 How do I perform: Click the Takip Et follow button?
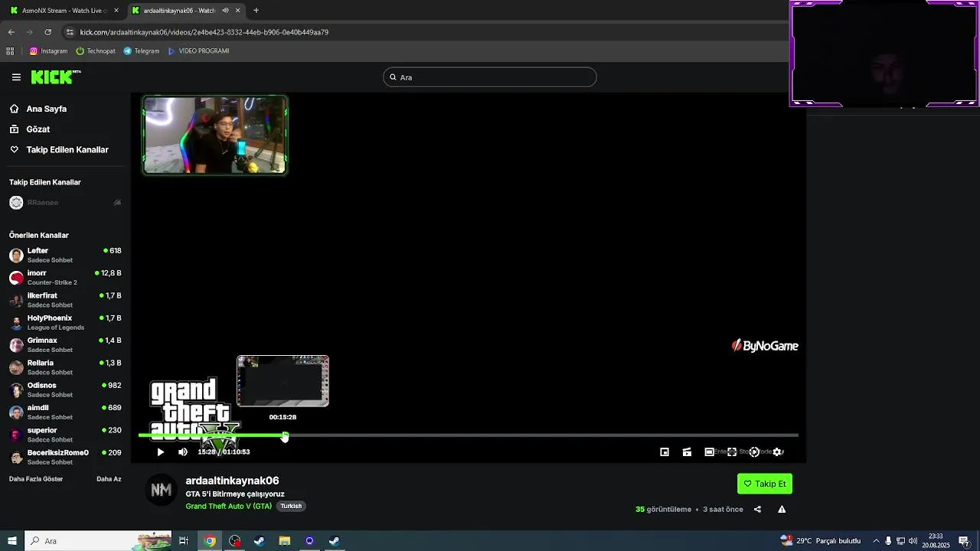coord(764,484)
